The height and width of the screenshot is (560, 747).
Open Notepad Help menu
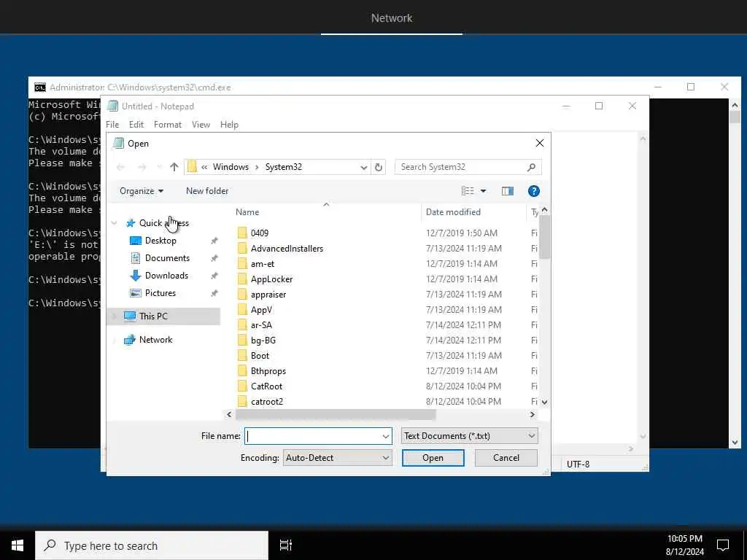[229, 125]
